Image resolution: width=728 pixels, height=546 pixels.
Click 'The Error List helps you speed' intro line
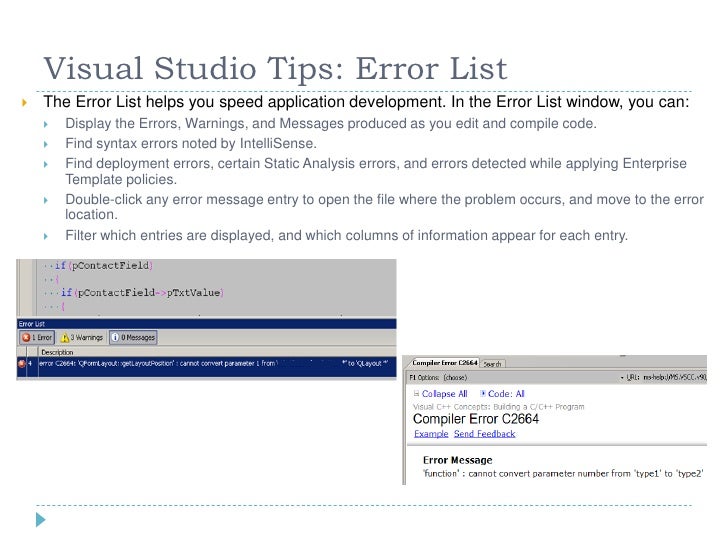click(x=366, y=102)
